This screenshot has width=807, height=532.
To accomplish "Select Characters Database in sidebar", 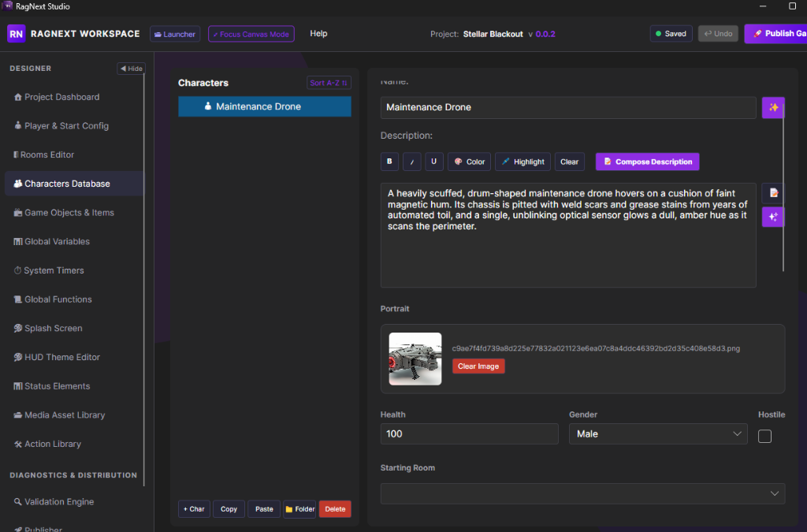I will pyautogui.click(x=74, y=184).
